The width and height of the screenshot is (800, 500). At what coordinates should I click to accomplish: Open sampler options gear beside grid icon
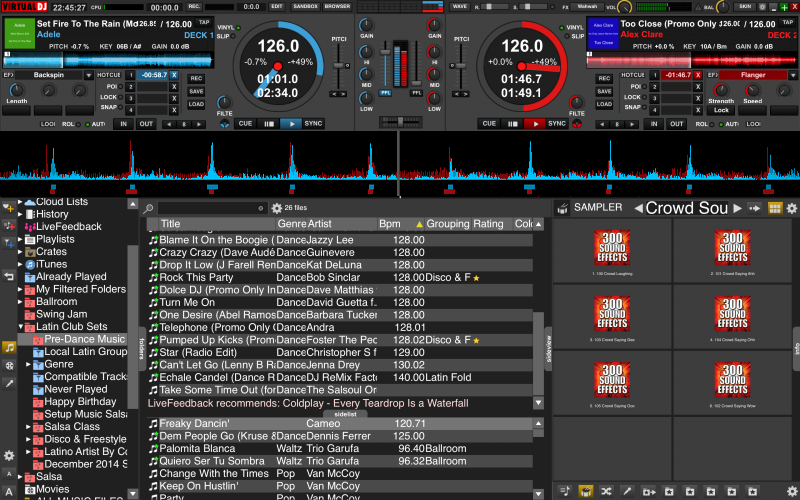791,208
